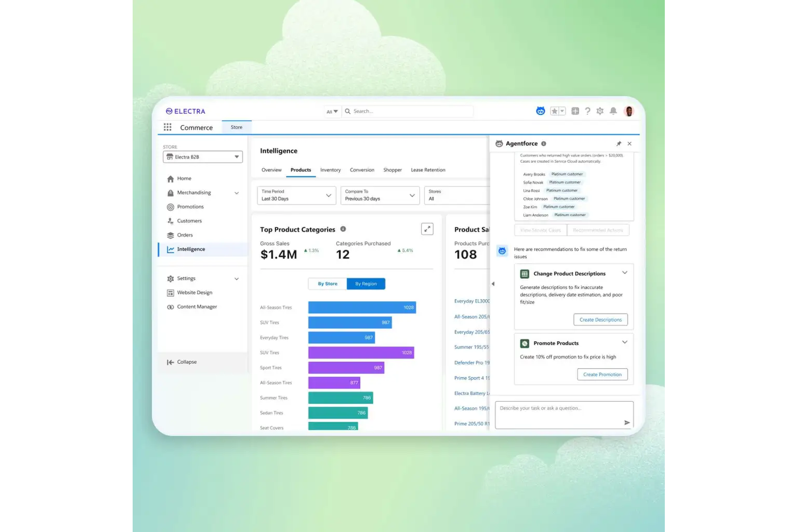The image size is (798, 532).
Task: Click Liam Anderson Platinum customer badge
Action: click(570, 215)
